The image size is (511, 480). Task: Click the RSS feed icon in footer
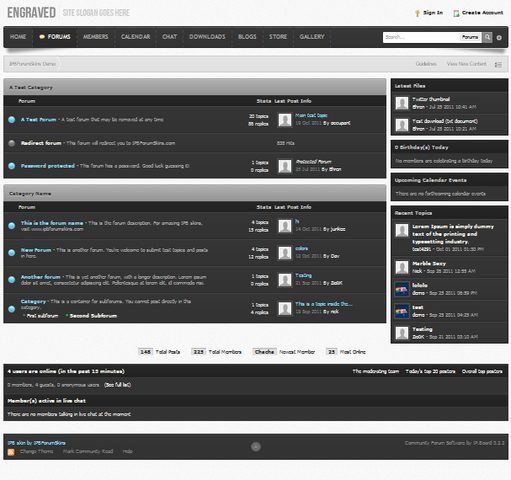(11, 452)
